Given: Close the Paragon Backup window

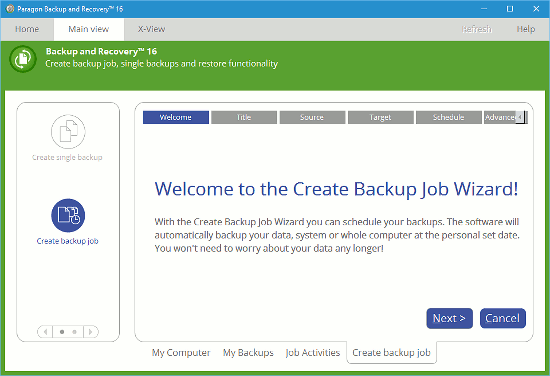Looking at the screenshot, I should coord(536,9).
